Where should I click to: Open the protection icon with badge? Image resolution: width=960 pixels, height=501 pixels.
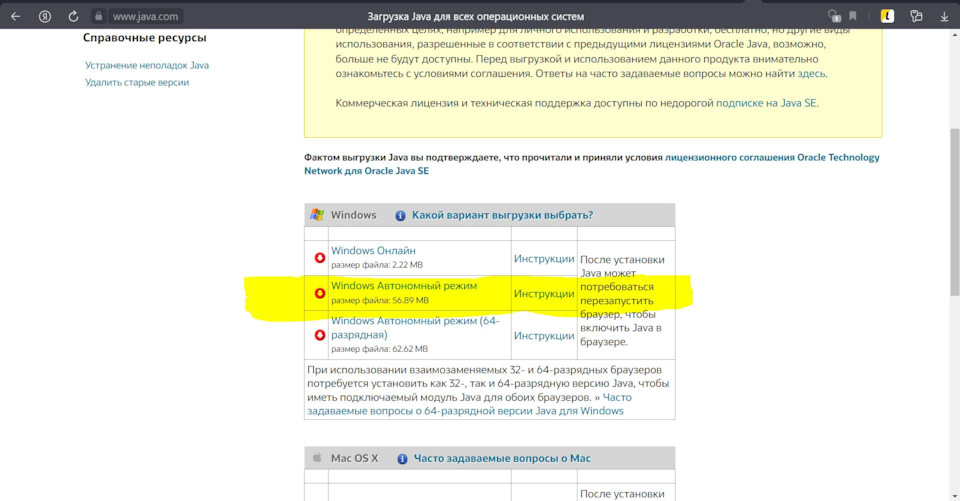tap(834, 16)
